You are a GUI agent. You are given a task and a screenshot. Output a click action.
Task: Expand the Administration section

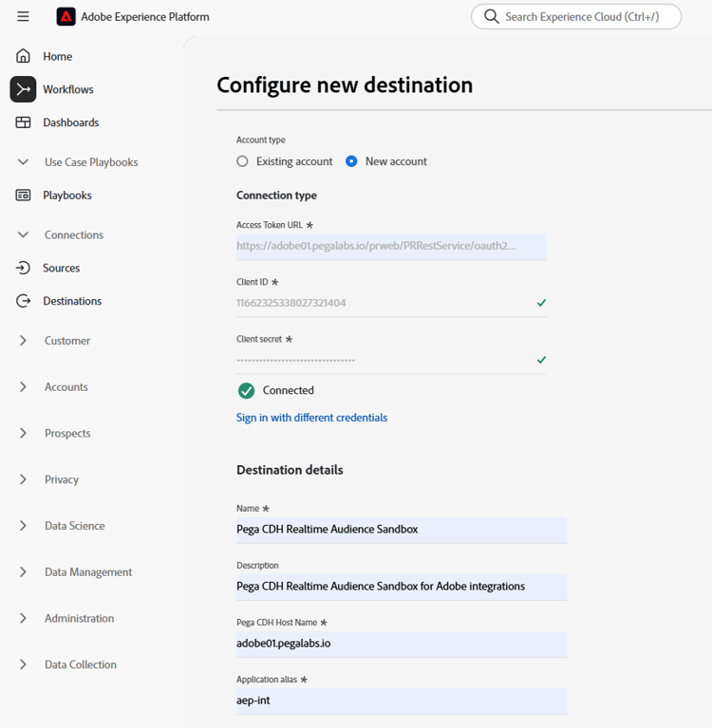click(x=23, y=618)
